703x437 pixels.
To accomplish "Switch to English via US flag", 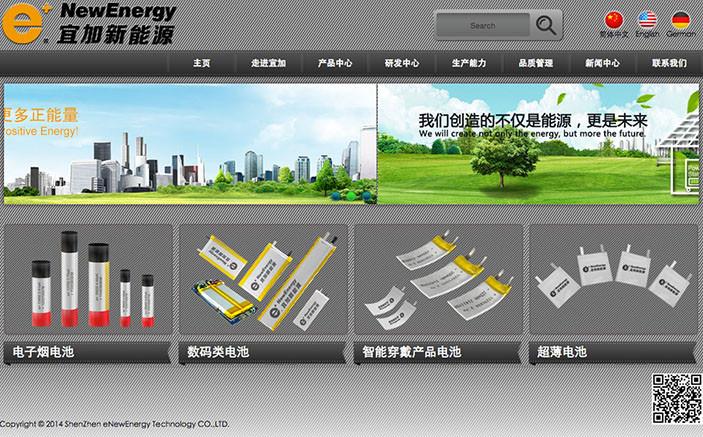I will [647, 20].
